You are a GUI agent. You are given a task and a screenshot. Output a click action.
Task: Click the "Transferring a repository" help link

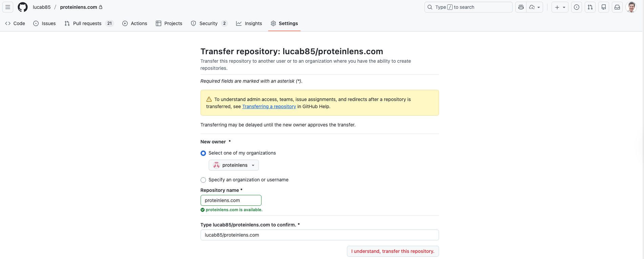click(269, 106)
